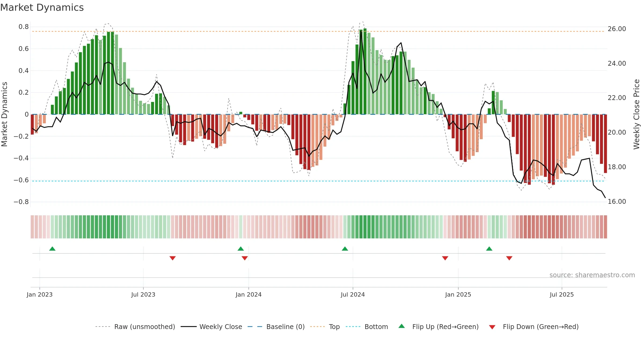Click the 0.6 left axis label
The width and height of the screenshot is (644, 362).
tap(24, 49)
